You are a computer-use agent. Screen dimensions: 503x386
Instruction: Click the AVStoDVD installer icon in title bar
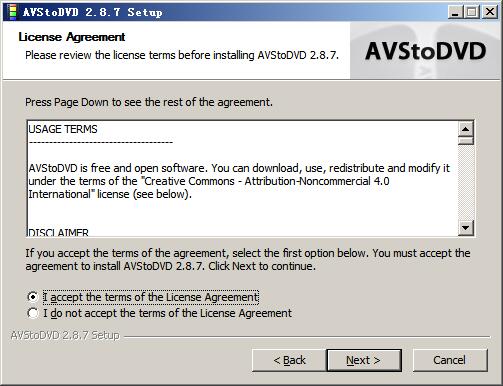coord(12,12)
